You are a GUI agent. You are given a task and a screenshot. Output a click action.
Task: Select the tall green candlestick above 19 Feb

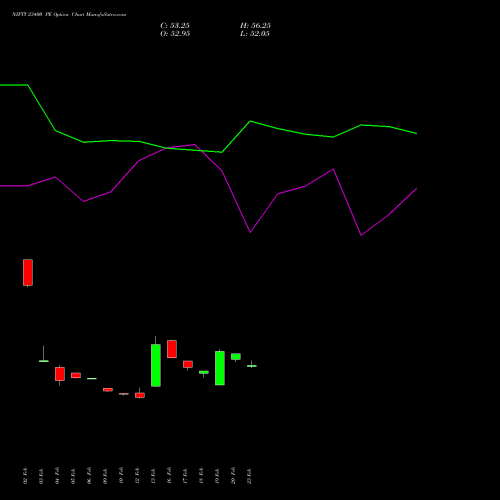[x=220, y=368]
